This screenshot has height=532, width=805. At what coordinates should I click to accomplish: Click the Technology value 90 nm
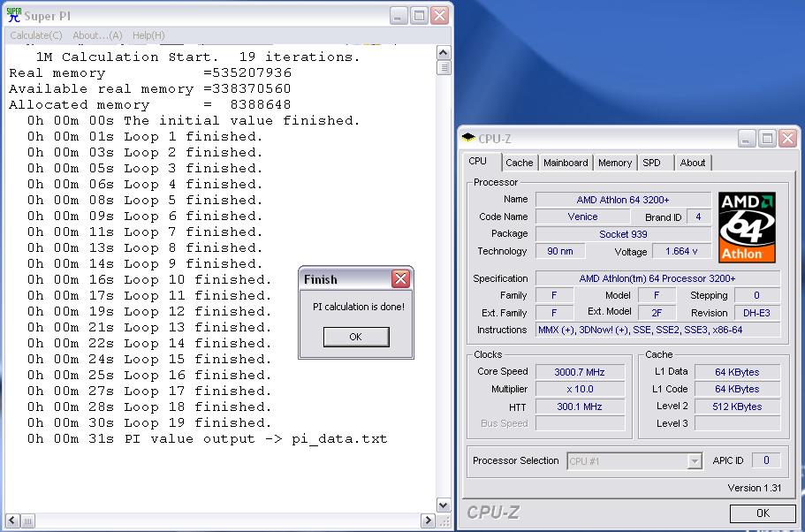click(x=559, y=251)
